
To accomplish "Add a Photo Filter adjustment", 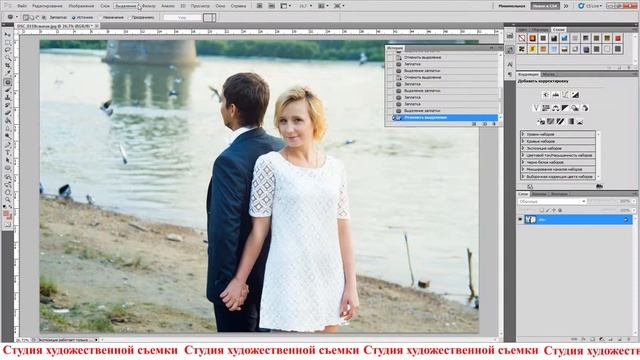I will coord(575,108).
